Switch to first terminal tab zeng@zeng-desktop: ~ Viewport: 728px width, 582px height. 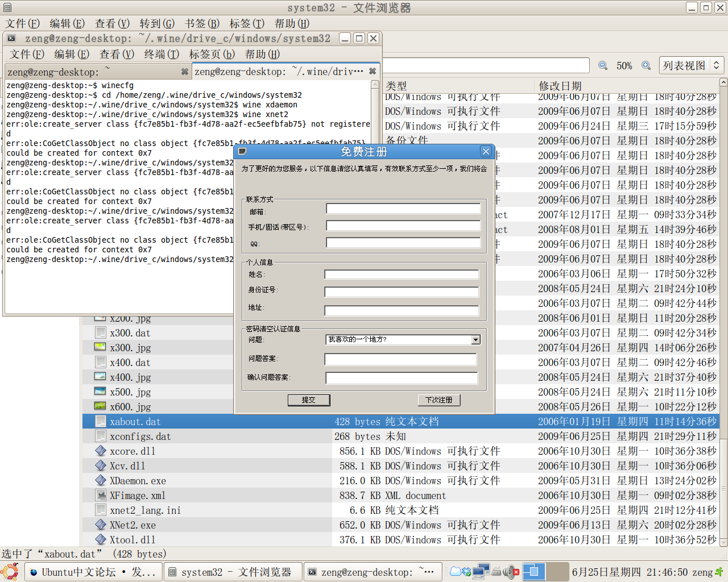tap(97, 72)
